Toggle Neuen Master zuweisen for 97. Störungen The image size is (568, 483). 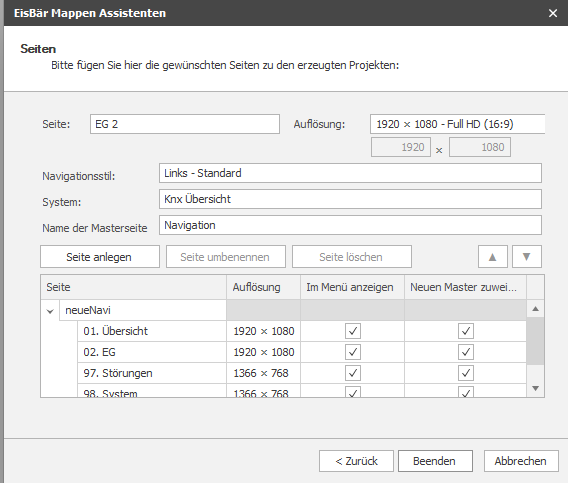(466, 373)
